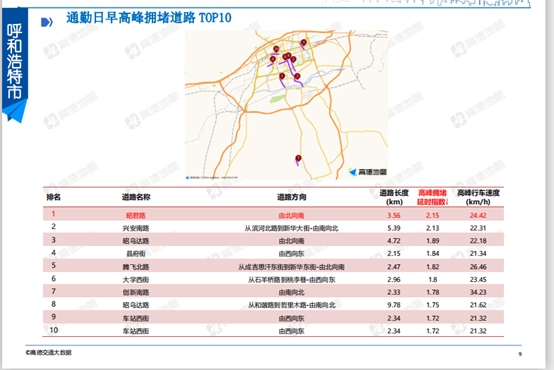The image size is (554, 370).
Task: Click the 高峰行车速度 (km/h) column header
Action: click(x=478, y=197)
